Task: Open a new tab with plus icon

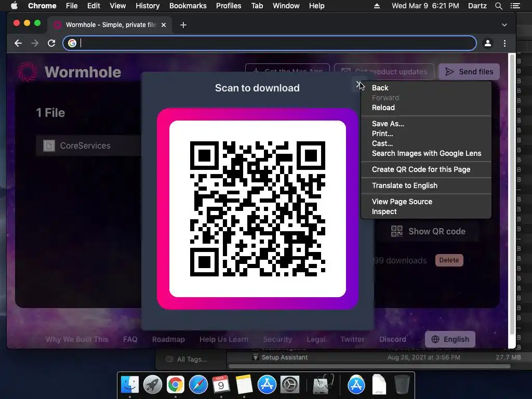Action: tap(183, 25)
